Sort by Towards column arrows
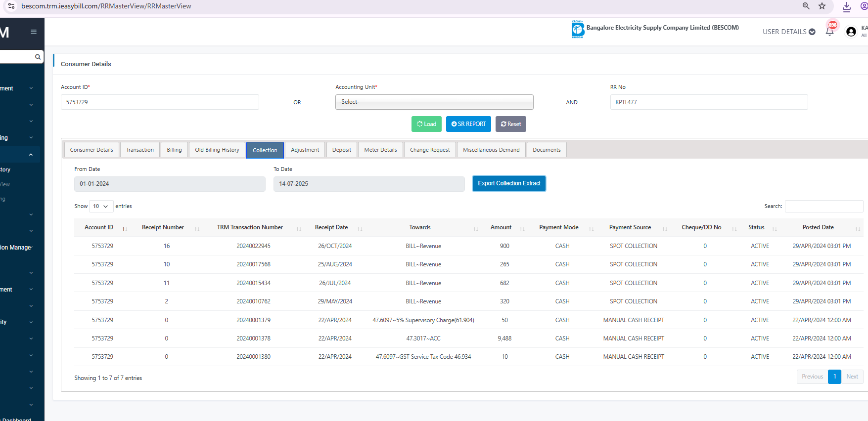 (476, 229)
